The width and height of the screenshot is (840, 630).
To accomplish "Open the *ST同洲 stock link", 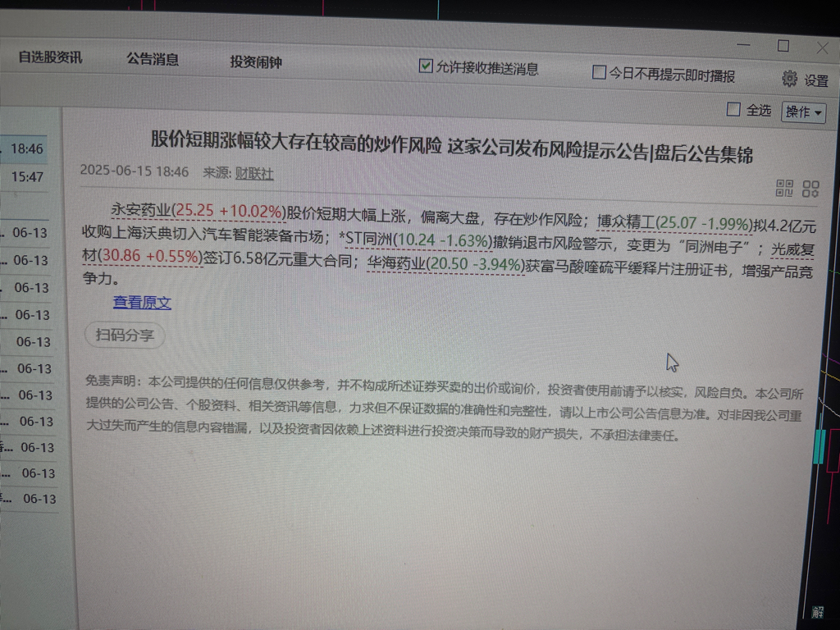I will point(416,240).
